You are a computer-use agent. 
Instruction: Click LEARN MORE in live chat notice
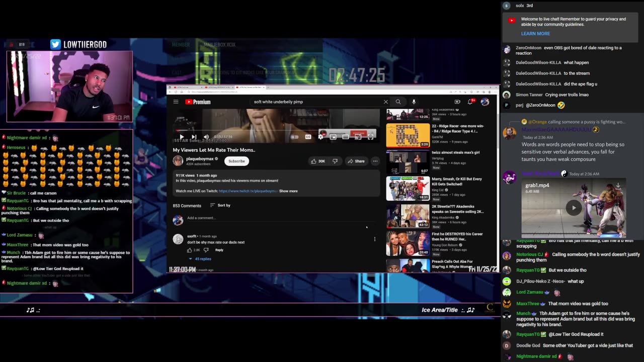pos(535,34)
